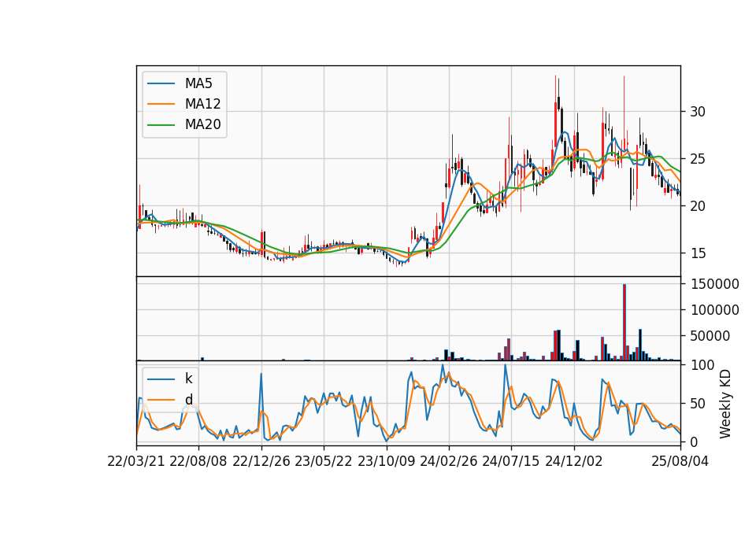Click the price axis value 20
Viewport: 756px width, 543px height.
[x=698, y=206]
